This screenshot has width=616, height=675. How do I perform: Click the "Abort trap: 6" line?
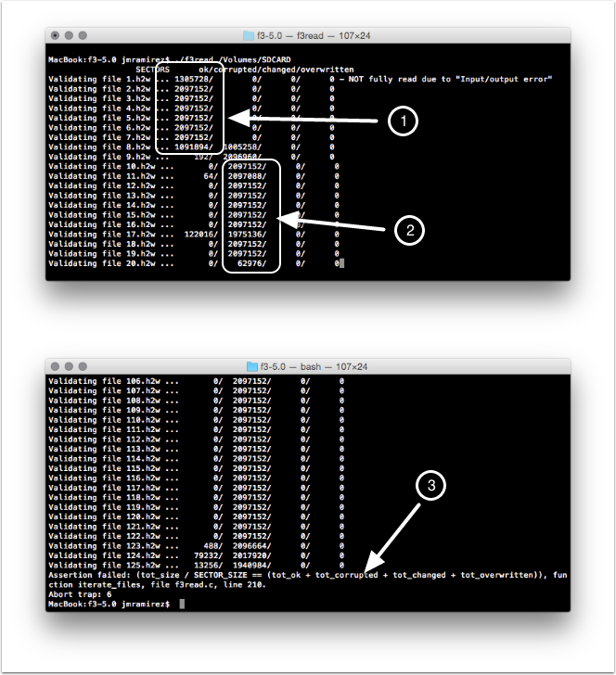(x=80, y=594)
